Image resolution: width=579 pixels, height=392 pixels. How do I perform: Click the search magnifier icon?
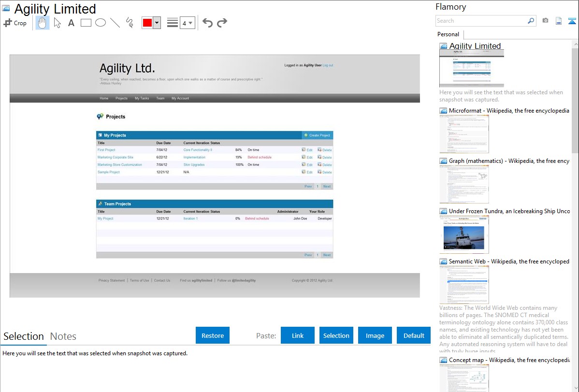click(x=531, y=21)
